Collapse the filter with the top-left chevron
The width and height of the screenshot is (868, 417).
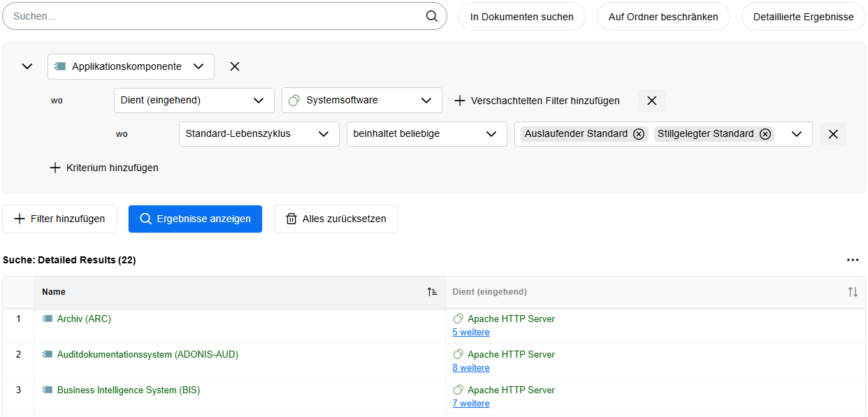[27, 66]
